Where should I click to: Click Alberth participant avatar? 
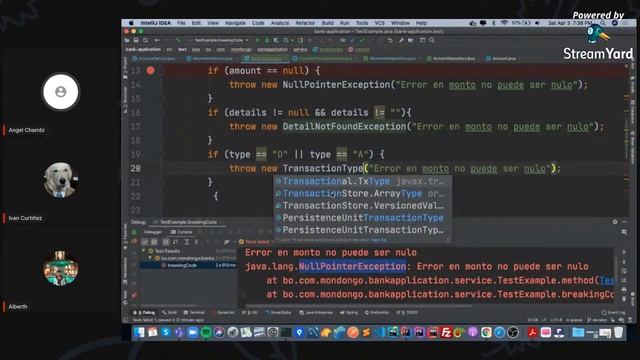point(61,269)
